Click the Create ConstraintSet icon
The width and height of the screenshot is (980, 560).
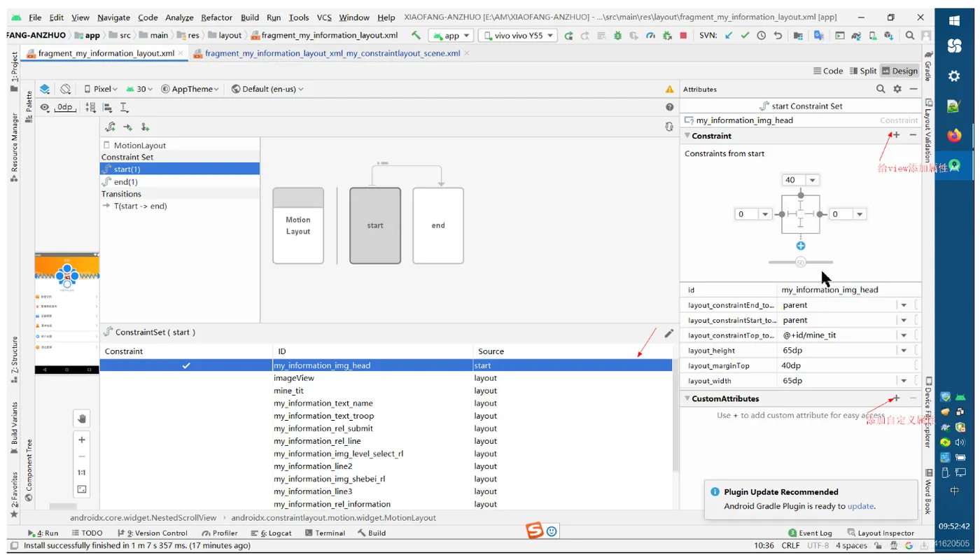[110, 127]
